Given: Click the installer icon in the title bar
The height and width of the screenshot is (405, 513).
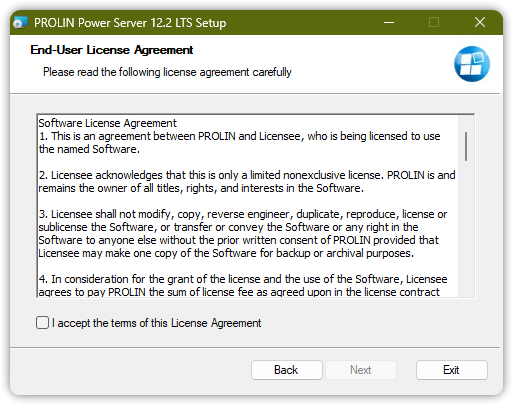Looking at the screenshot, I should click(20, 23).
